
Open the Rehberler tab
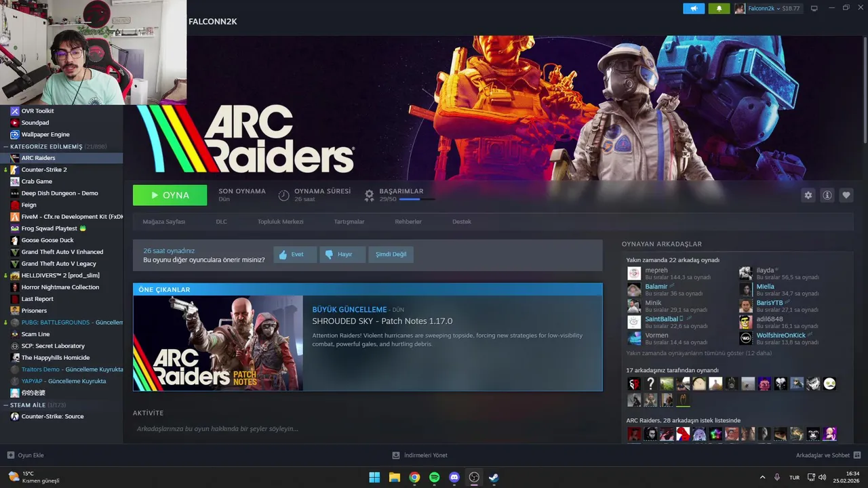pyautogui.click(x=408, y=222)
